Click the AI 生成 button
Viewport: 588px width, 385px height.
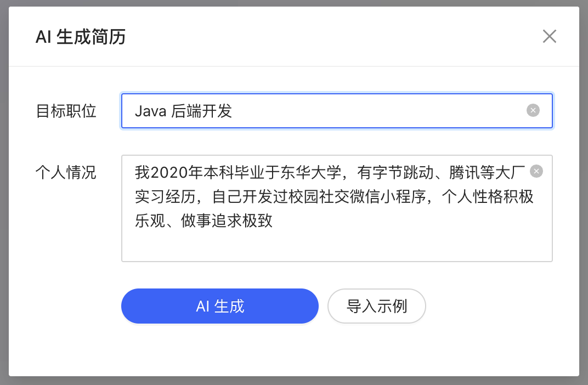[220, 306]
